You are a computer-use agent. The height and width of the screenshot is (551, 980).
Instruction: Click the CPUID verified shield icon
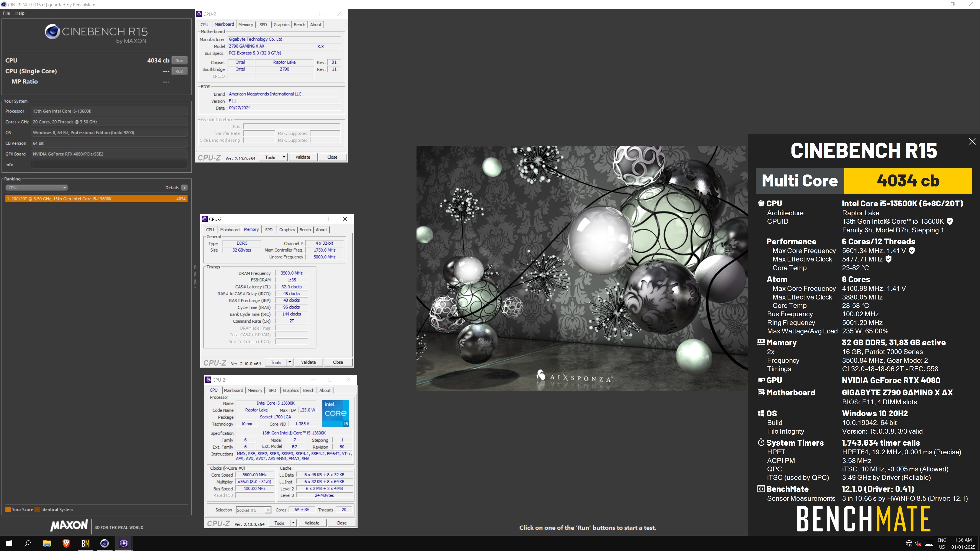coord(950,221)
